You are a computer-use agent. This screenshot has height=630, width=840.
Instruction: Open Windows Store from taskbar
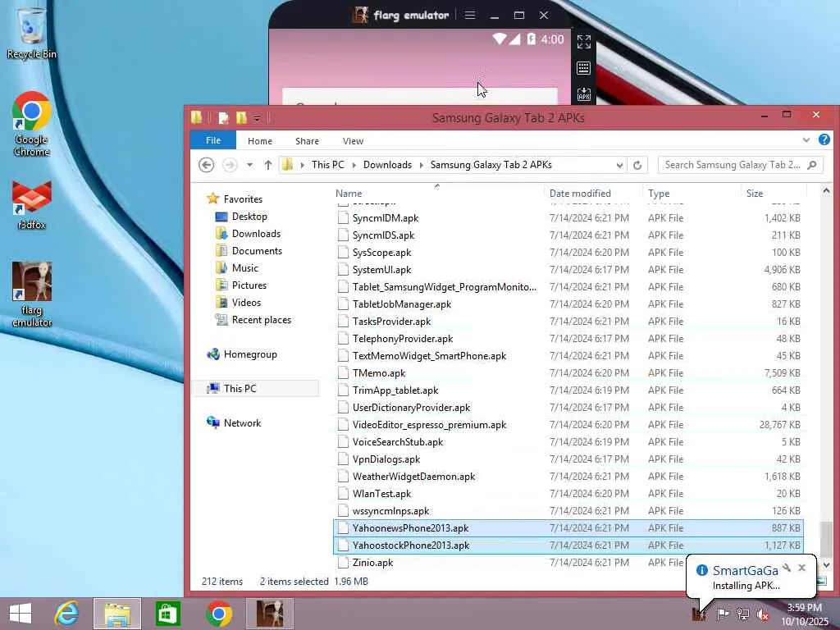tap(167, 614)
